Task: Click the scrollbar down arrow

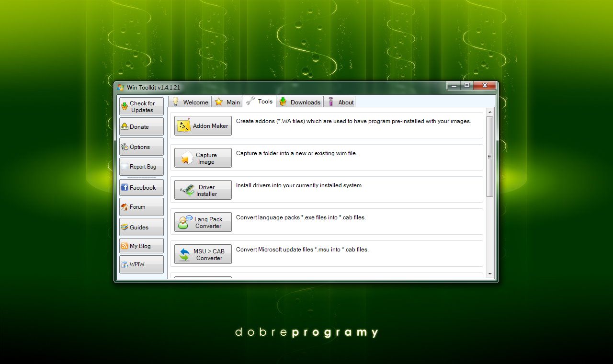Action: 490,274
